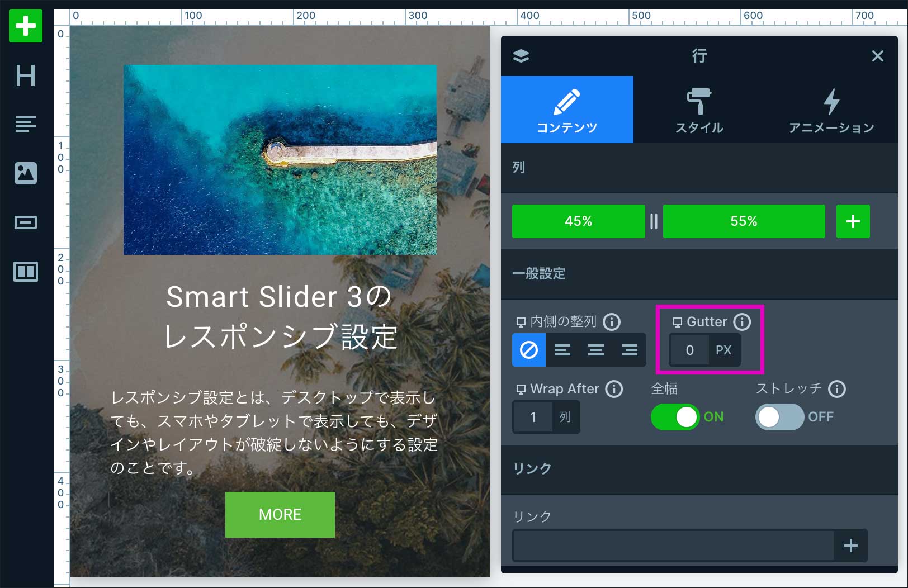Click the green add layer plus button
Image resolution: width=908 pixels, height=588 pixels.
[26, 26]
